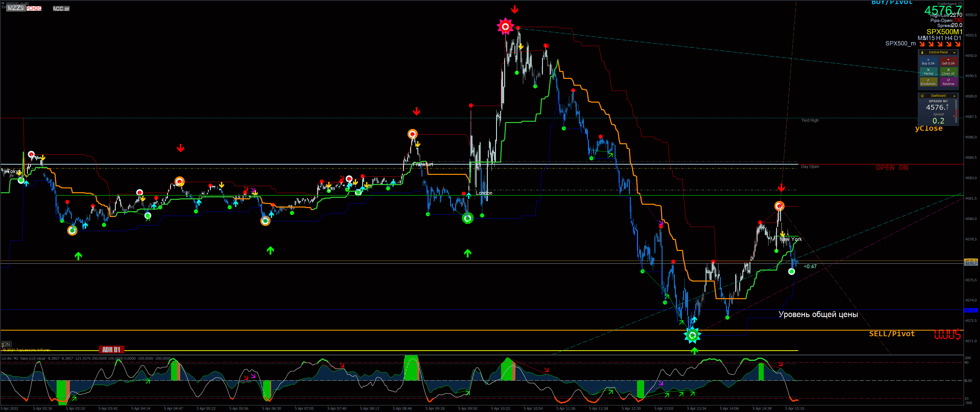Toggle the MZZ9 indicator button
Image resolution: width=980 pixels, height=412 pixels.
pyautogui.click(x=16, y=8)
